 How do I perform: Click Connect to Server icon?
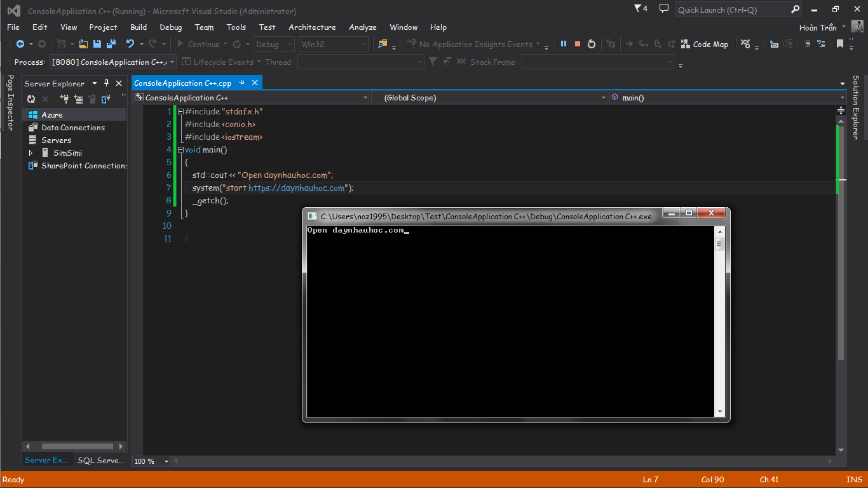78,99
